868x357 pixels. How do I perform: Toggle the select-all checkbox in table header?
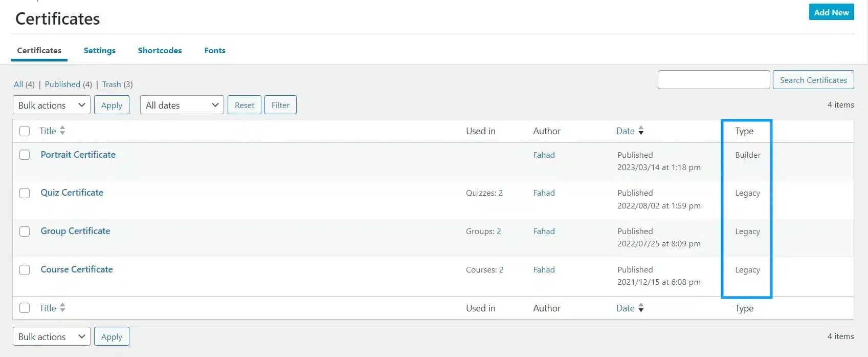(25, 131)
